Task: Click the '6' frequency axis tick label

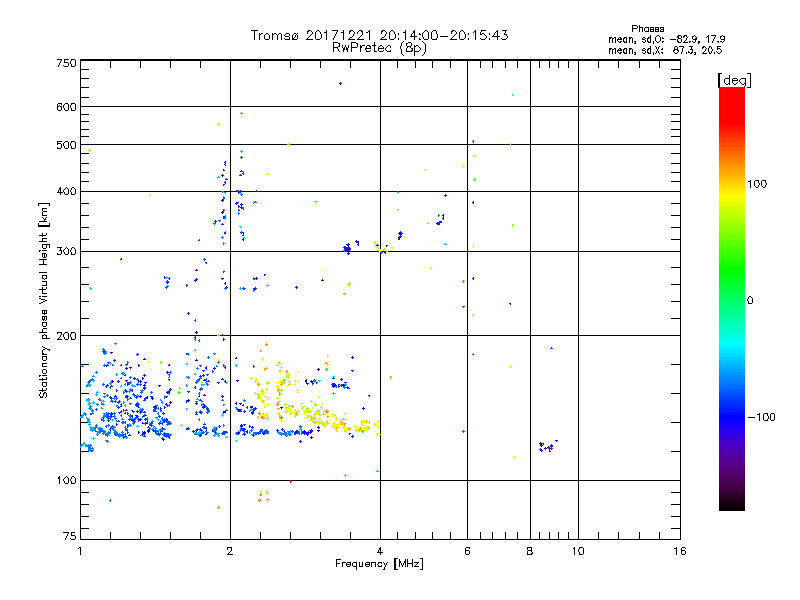Action: [467, 551]
